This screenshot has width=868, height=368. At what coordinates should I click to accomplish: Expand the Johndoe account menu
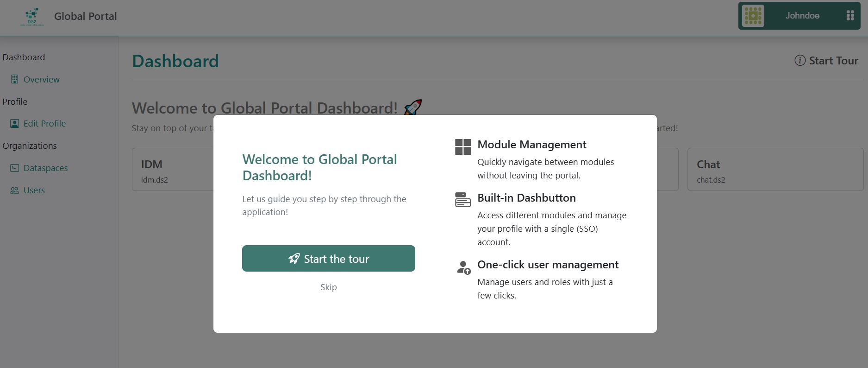click(x=802, y=16)
